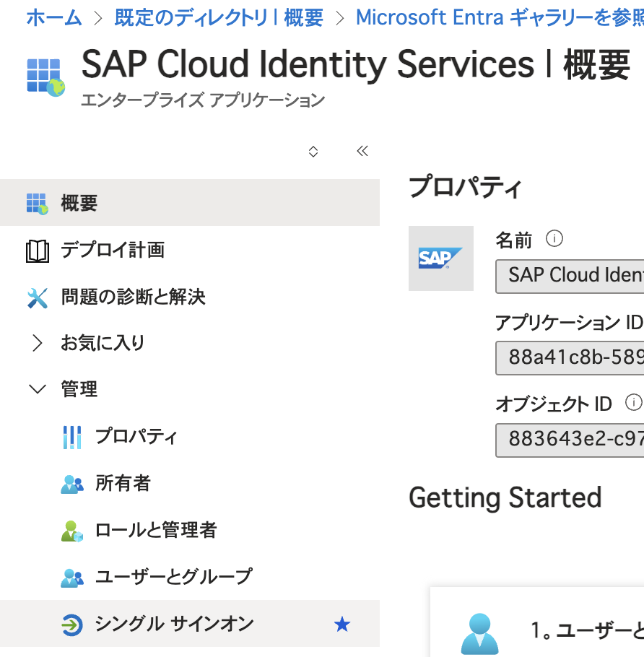This screenshot has width=644, height=657.
Task: Open 問題の診断と解決 page
Action: pos(133,297)
